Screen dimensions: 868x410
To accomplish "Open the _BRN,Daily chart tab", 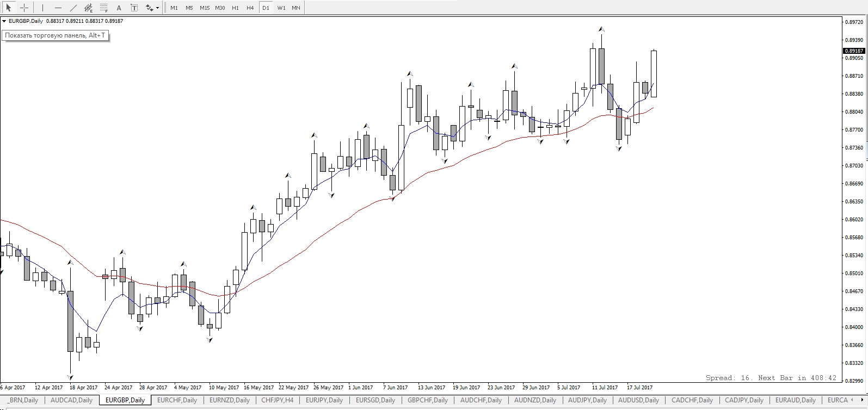I will pos(23,400).
